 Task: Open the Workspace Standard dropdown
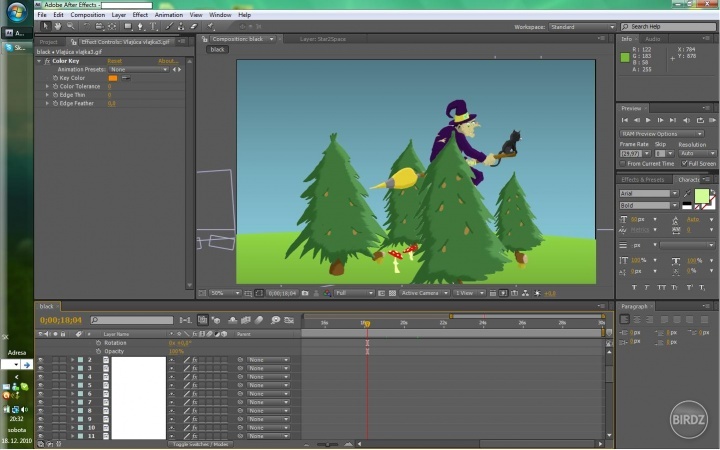point(582,27)
